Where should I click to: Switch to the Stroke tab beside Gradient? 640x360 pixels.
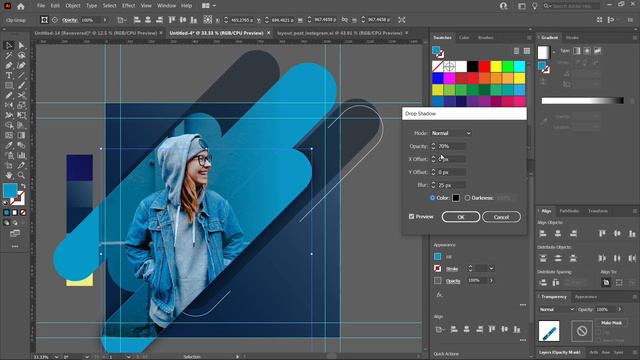(x=572, y=38)
